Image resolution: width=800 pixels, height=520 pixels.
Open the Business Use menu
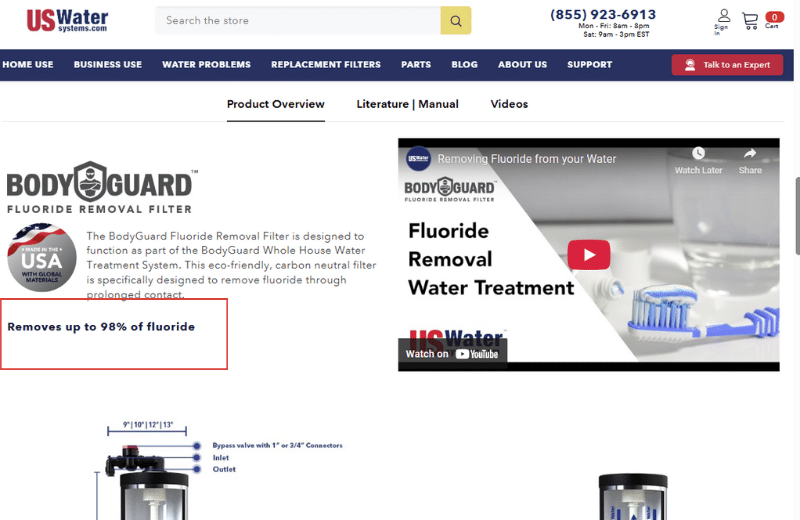click(x=108, y=65)
